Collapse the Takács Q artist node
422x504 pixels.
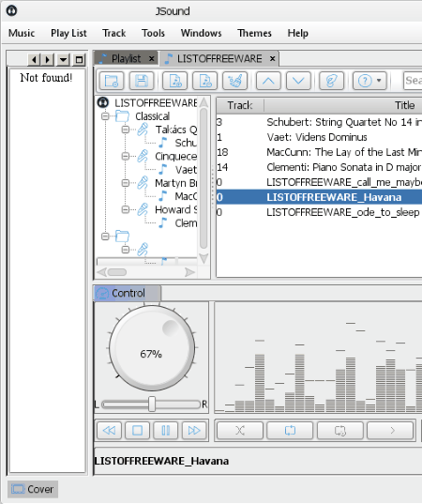coord(126,130)
